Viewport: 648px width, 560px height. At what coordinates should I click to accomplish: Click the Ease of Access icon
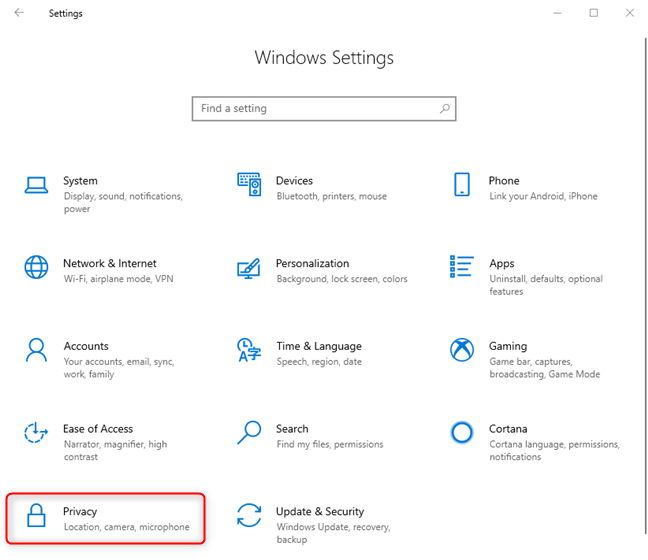(x=36, y=433)
